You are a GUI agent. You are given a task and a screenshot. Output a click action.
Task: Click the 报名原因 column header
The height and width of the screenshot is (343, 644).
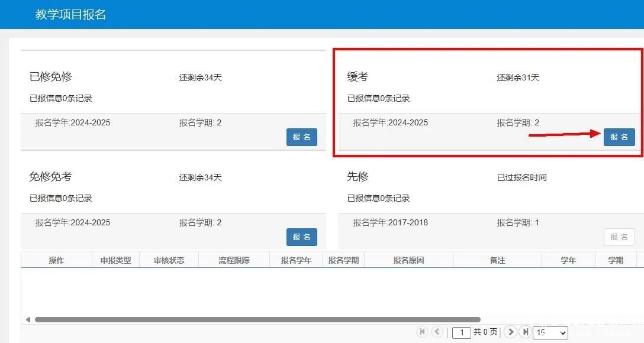click(x=408, y=260)
